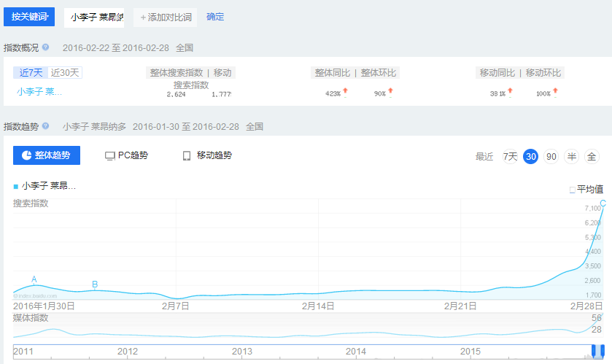Click the help icon beside 指数趋势

(x=45, y=126)
